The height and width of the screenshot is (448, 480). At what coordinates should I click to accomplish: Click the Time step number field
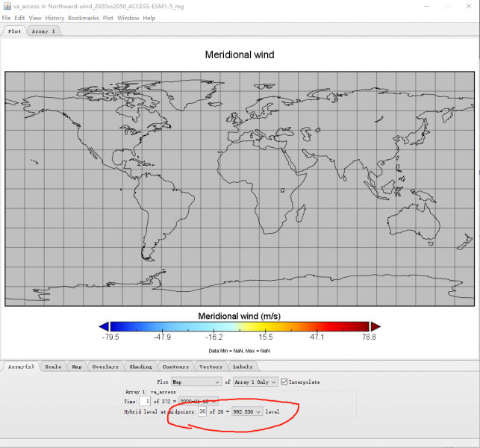[x=144, y=401]
